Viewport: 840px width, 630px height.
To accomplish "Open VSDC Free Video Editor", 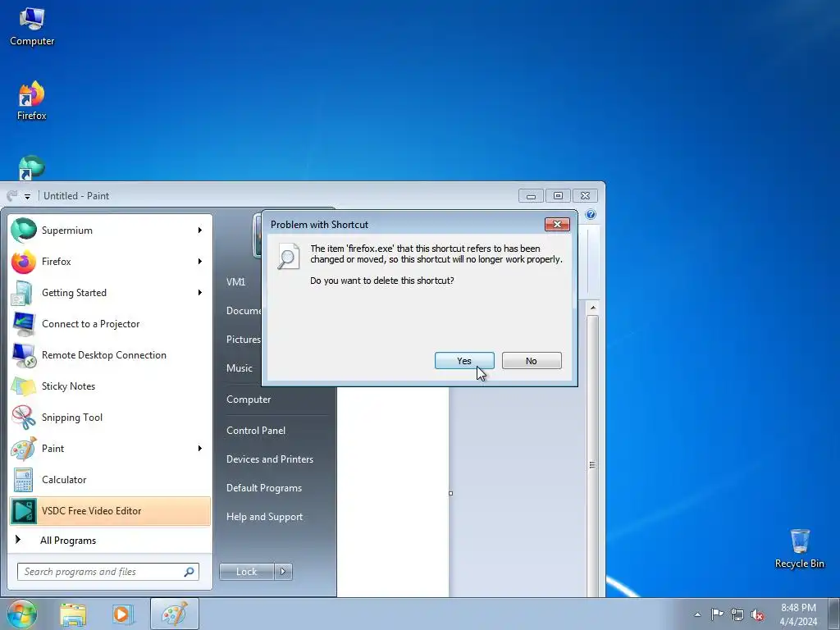I will click(x=110, y=510).
